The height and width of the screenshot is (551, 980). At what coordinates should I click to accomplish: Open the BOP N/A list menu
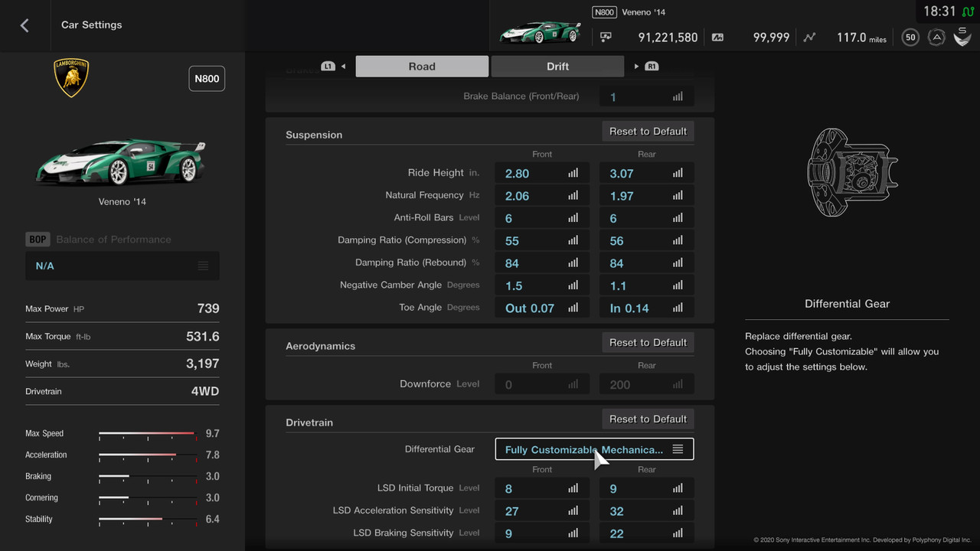[x=122, y=266]
